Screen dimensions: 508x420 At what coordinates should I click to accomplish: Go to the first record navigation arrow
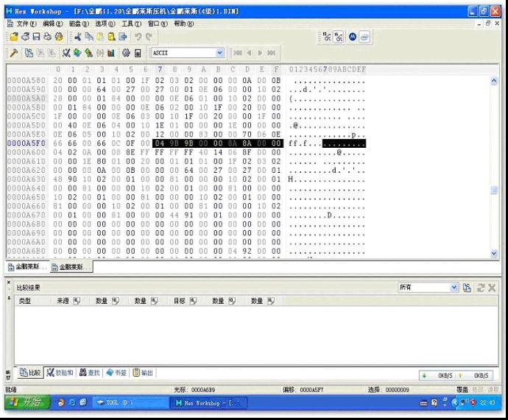point(238,53)
